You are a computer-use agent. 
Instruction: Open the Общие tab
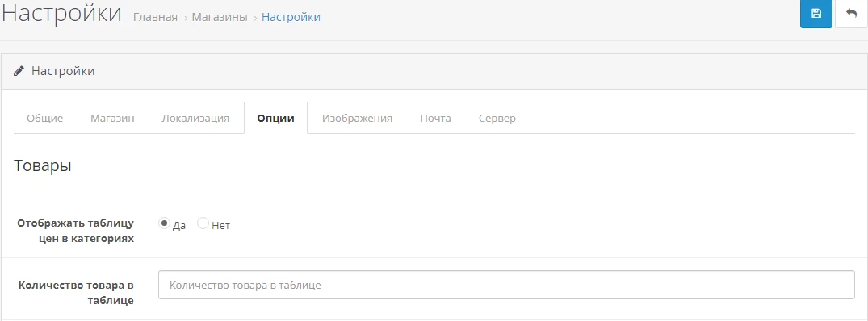(x=45, y=119)
